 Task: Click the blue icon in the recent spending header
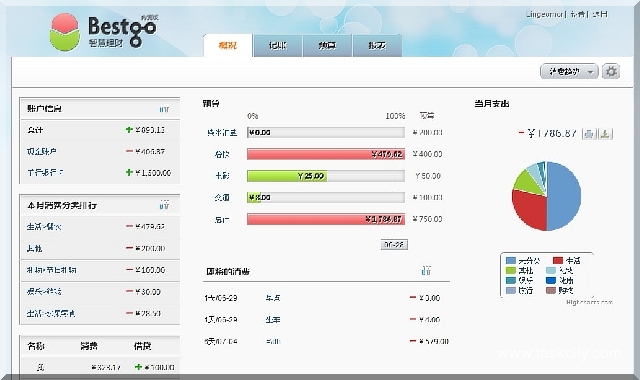426,271
